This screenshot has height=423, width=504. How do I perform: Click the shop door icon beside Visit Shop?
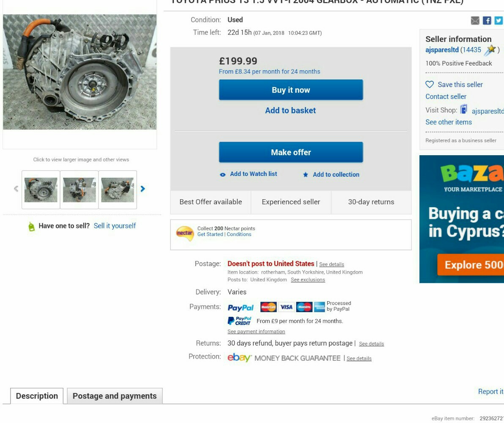(463, 110)
